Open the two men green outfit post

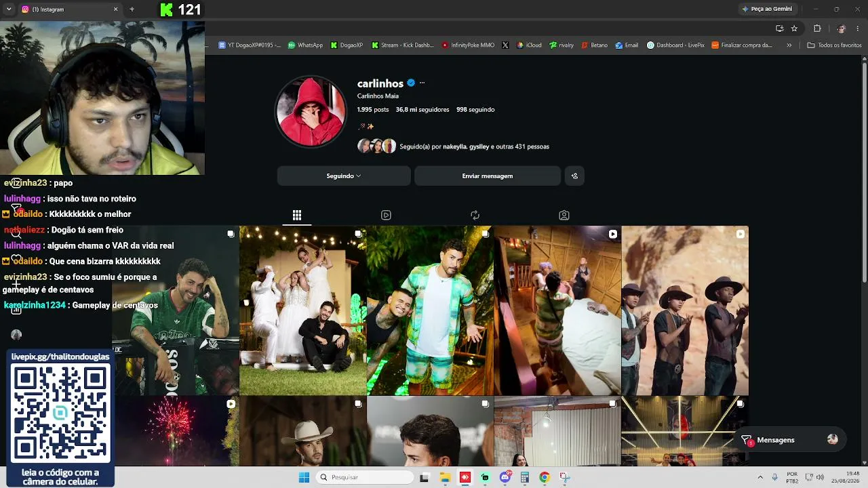(x=430, y=310)
